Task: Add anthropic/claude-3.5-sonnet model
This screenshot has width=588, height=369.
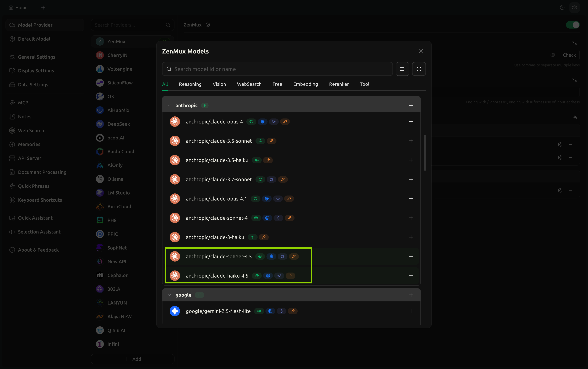Action: [411, 141]
